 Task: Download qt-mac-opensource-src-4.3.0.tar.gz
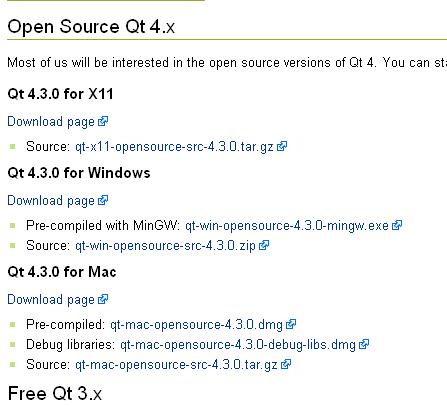click(x=176, y=365)
